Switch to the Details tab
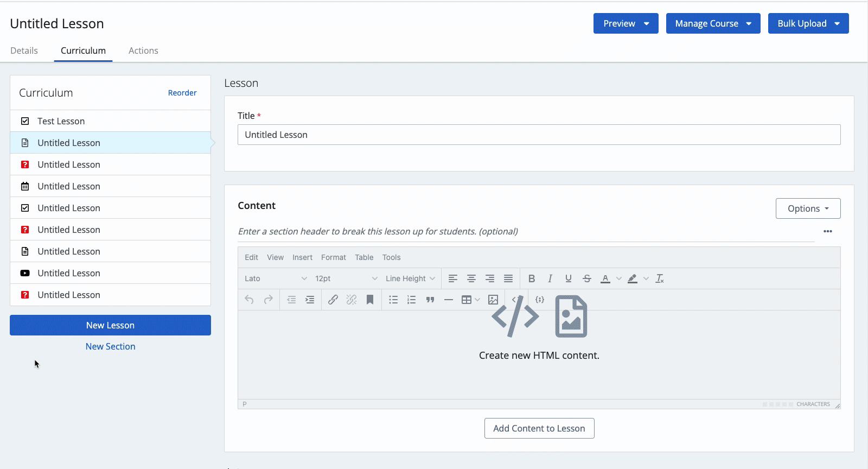Viewport: 868px width, 469px height. [24, 50]
